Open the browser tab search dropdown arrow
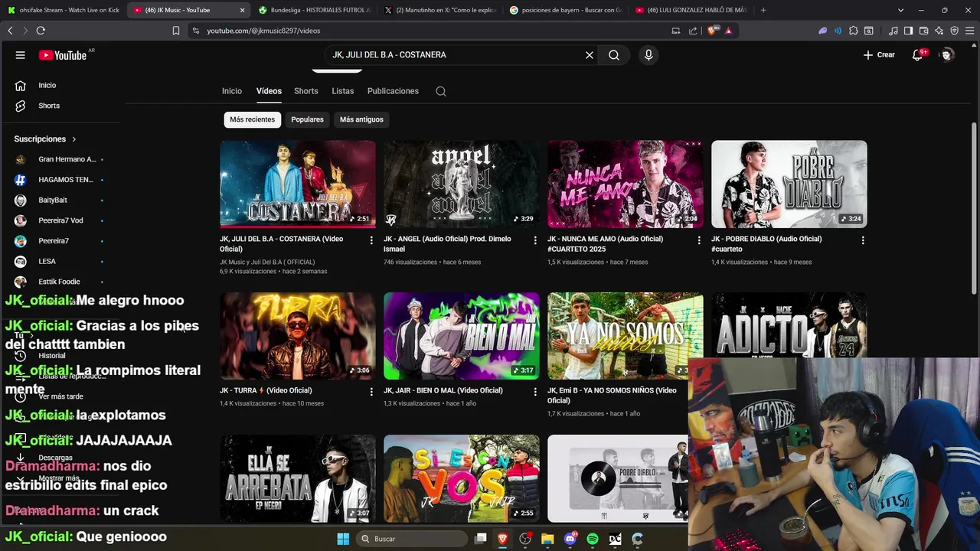 click(x=900, y=10)
